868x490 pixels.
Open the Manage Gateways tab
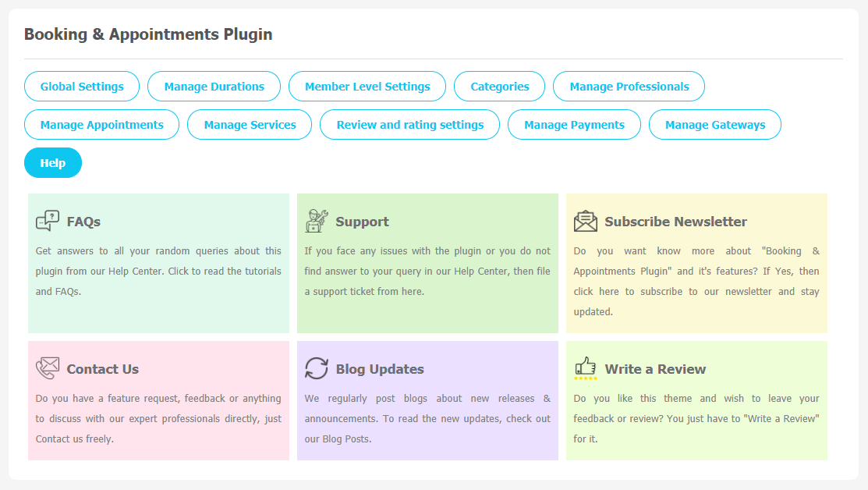(715, 125)
